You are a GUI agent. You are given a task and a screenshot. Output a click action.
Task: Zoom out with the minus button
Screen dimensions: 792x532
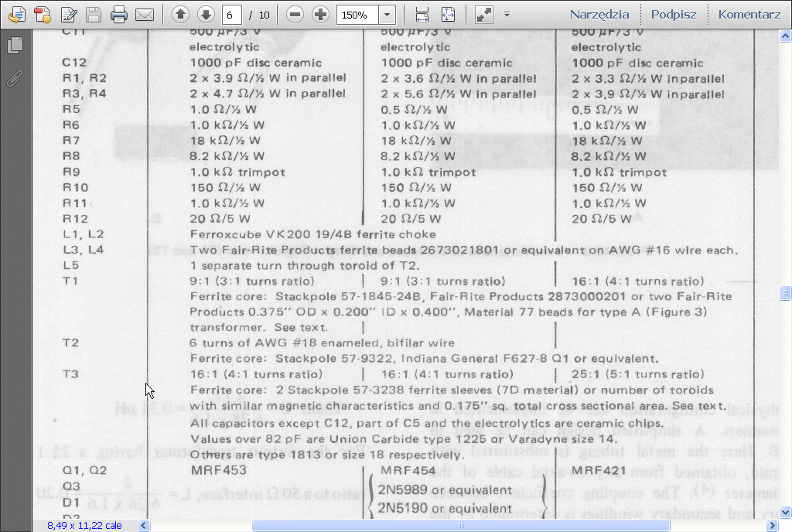coord(295,14)
